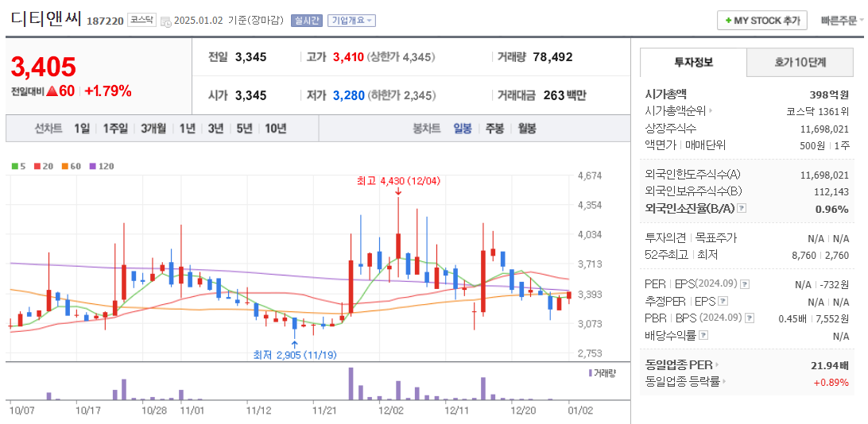The image size is (868, 424).
Task: Click the purple 120-day moving average legend
Action: pos(101,166)
